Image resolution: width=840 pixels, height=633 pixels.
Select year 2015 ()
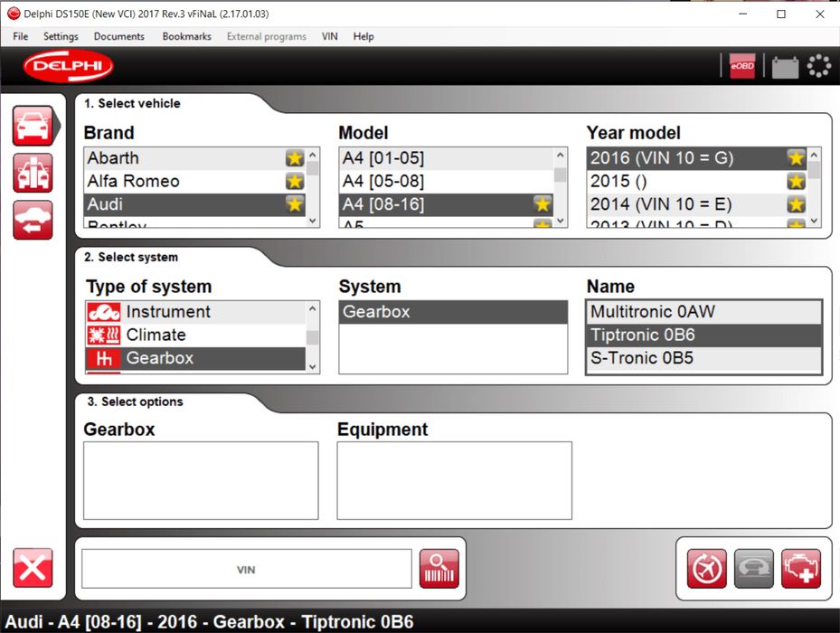[x=697, y=181]
